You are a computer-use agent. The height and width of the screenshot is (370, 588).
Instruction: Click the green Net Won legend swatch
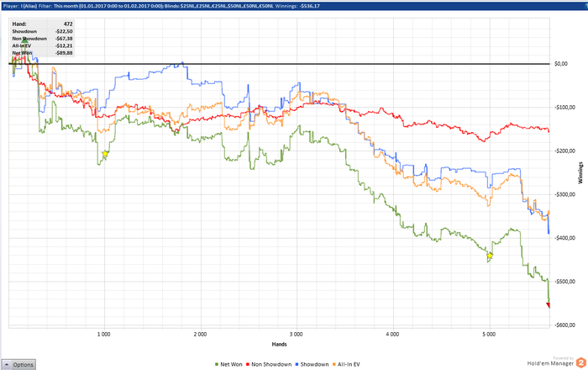point(217,364)
